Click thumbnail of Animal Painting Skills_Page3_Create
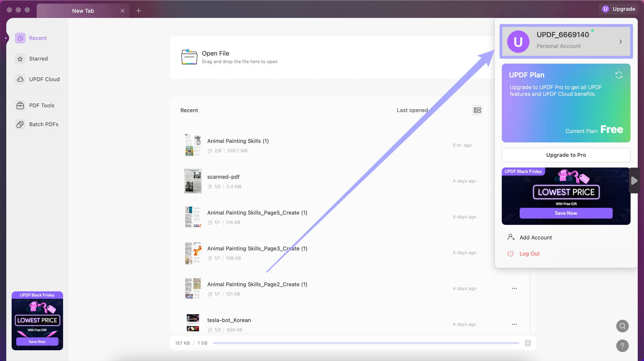Viewport: 644px width, 361px height. pyautogui.click(x=193, y=252)
